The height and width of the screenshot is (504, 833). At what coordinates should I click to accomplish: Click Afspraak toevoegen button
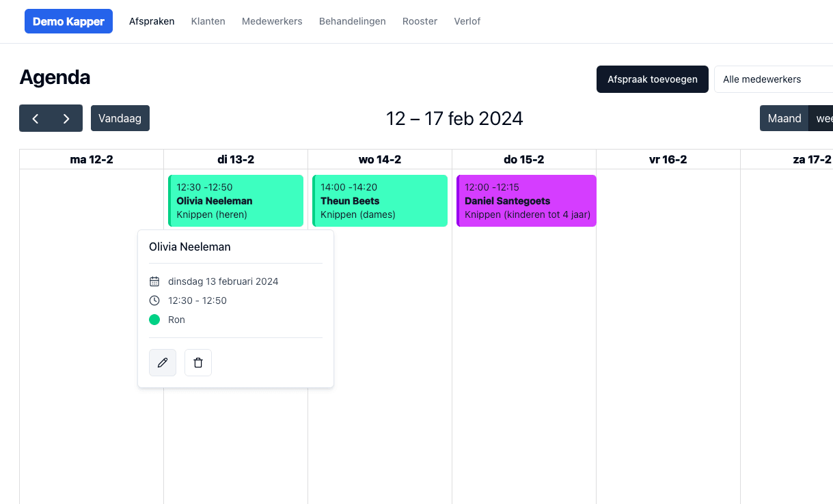(653, 79)
